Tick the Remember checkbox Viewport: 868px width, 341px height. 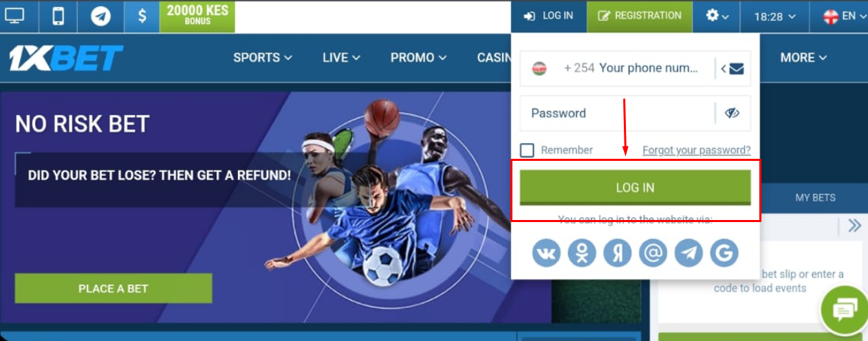point(527,150)
